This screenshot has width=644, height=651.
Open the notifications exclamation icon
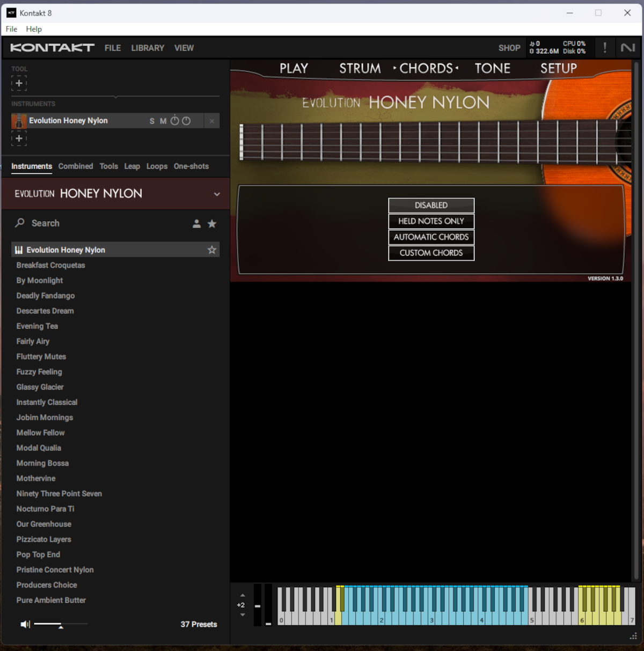click(x=605, y=48)
